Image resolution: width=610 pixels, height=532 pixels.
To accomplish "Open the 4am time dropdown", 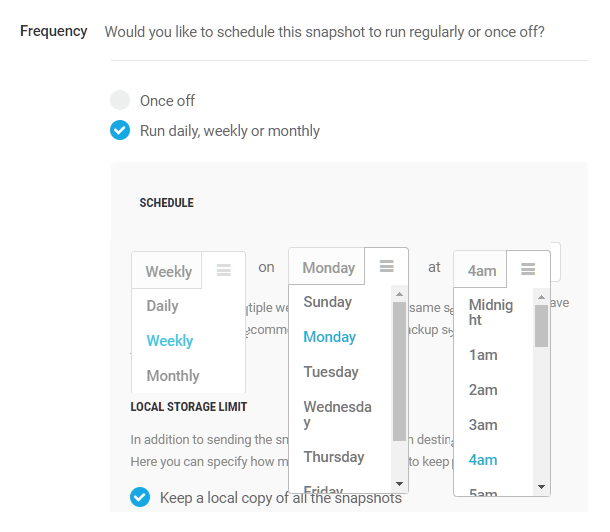I will pyautogui.click(x=482, y=270).
